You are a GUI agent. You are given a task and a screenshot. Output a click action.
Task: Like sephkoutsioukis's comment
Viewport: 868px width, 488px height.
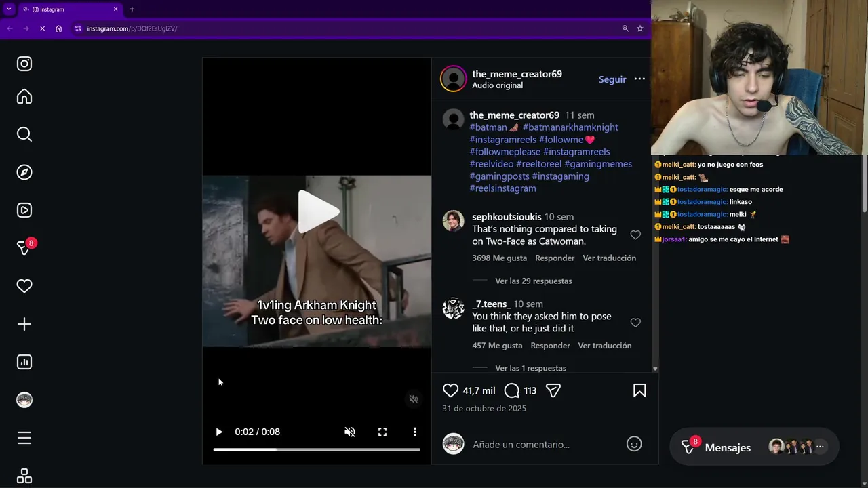coord(635,235)
